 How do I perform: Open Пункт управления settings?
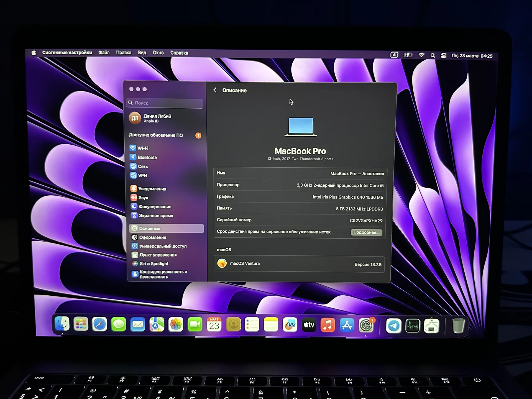point(154,255)
